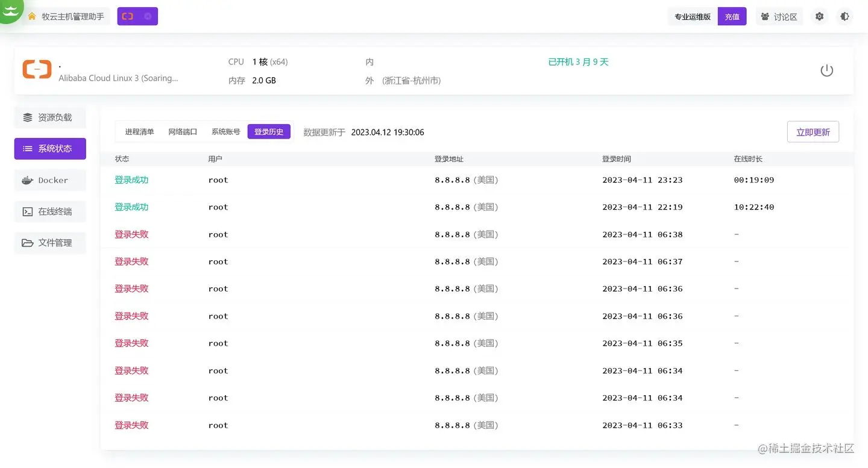Screen dimensions: 868x468
Task: Click address 8.8.8.8 (美国) in 23:23 row
Action: pyautogui.click(x=467, y=180)
